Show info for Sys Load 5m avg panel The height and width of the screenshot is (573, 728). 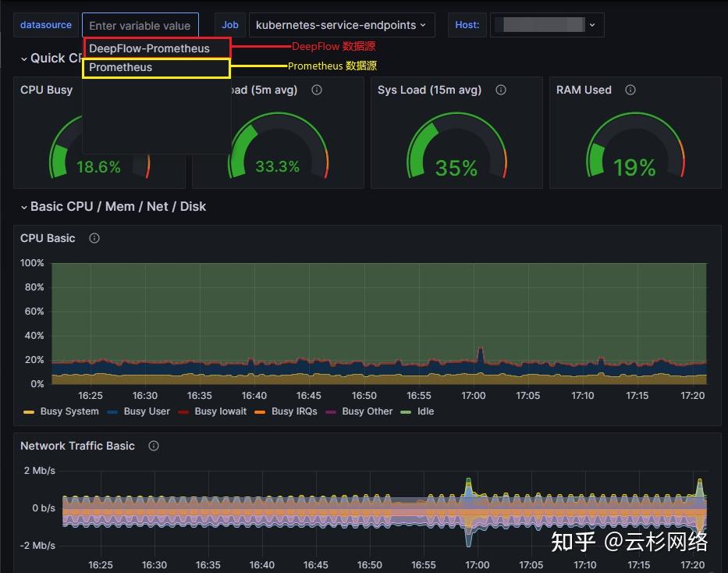(317, 90)
